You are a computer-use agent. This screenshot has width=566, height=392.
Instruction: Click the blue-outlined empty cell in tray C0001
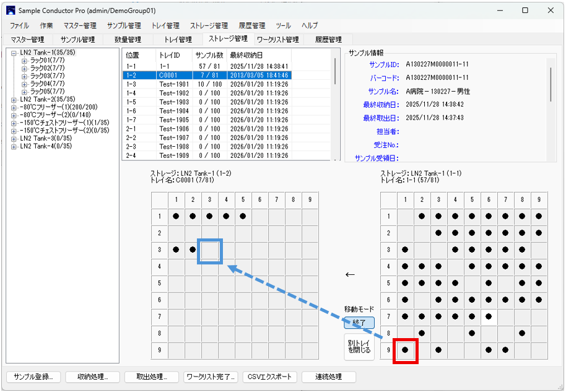click(x=210, y=250)
